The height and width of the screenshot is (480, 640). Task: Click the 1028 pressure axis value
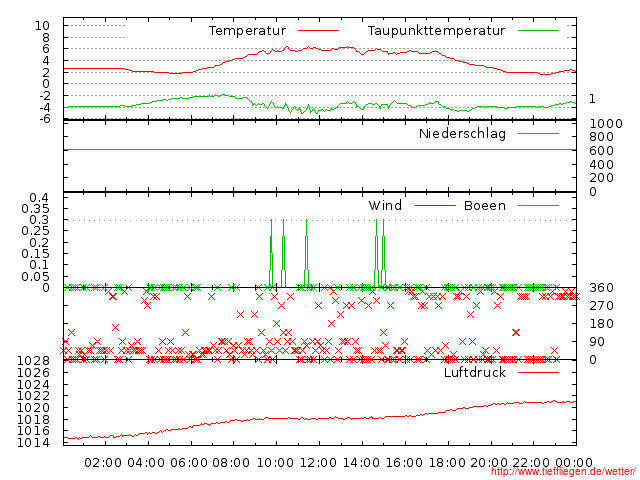[x=33, y=361]
